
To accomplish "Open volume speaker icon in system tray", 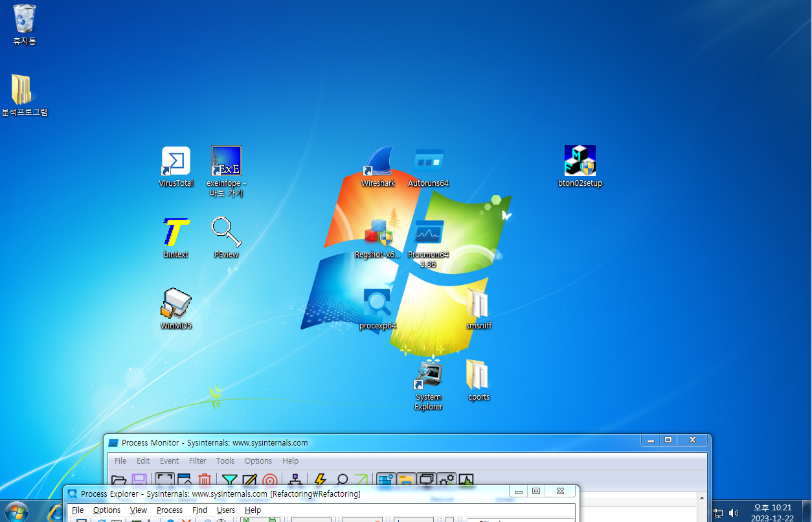I will (734, 513).
